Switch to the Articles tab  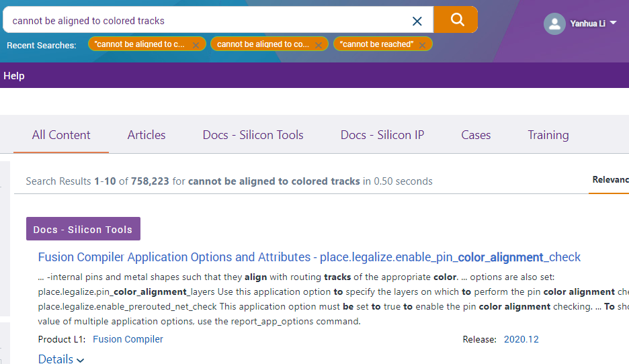(146, 135)
